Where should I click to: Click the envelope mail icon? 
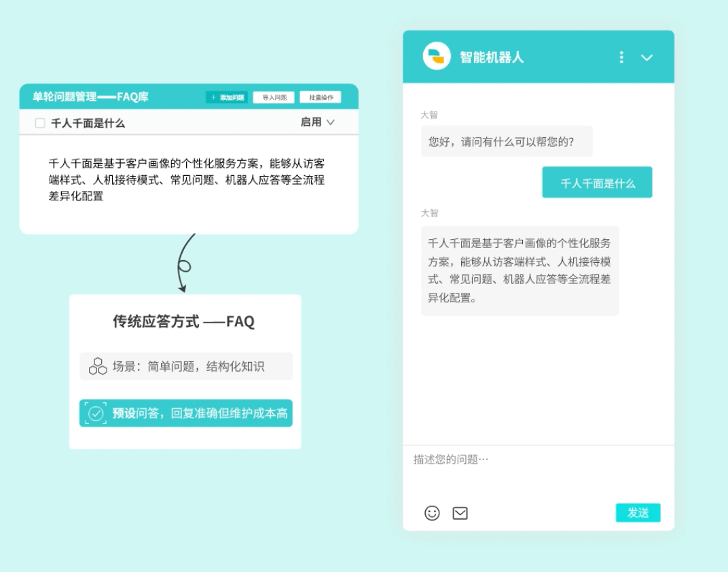[460, 513]
